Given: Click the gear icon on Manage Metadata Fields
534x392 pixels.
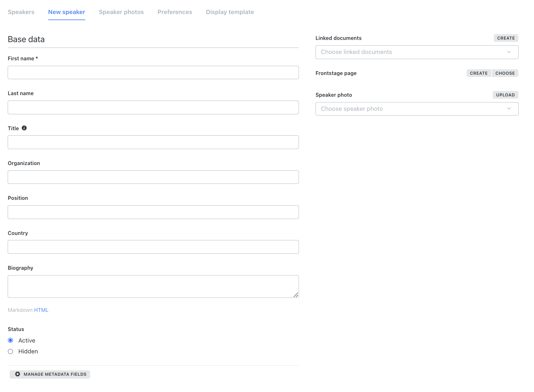Looking at the screenshot, I should (18, 374).
